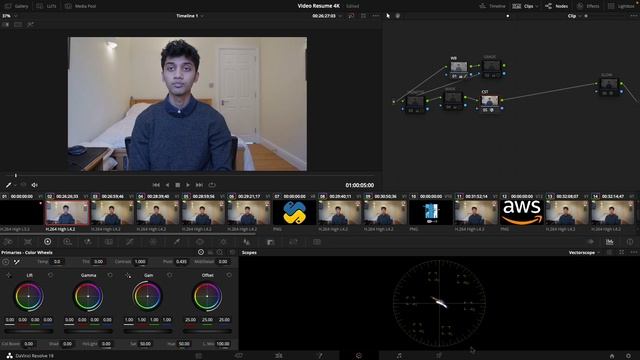Toggle the Clips thumbnail strip

click(x=524, y=6)
